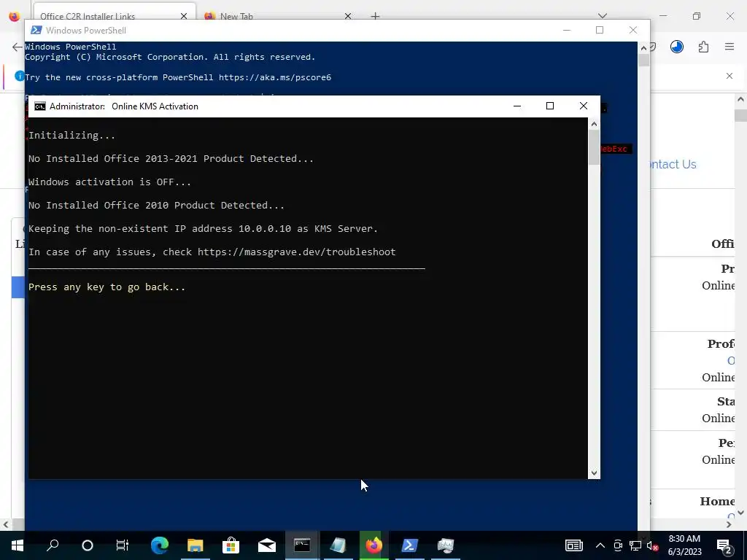
Task: Close the Online KMS Activation window
Action: point(583,106)
